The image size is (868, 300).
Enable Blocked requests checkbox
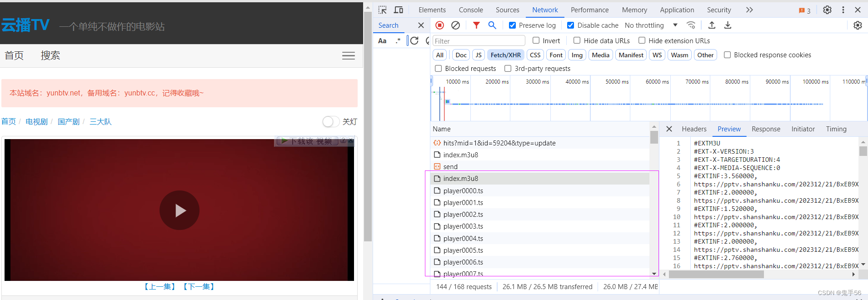438,68
